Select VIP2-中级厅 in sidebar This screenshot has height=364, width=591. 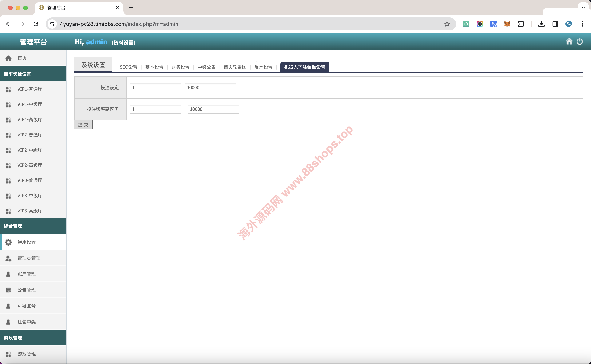click(30, 150)
